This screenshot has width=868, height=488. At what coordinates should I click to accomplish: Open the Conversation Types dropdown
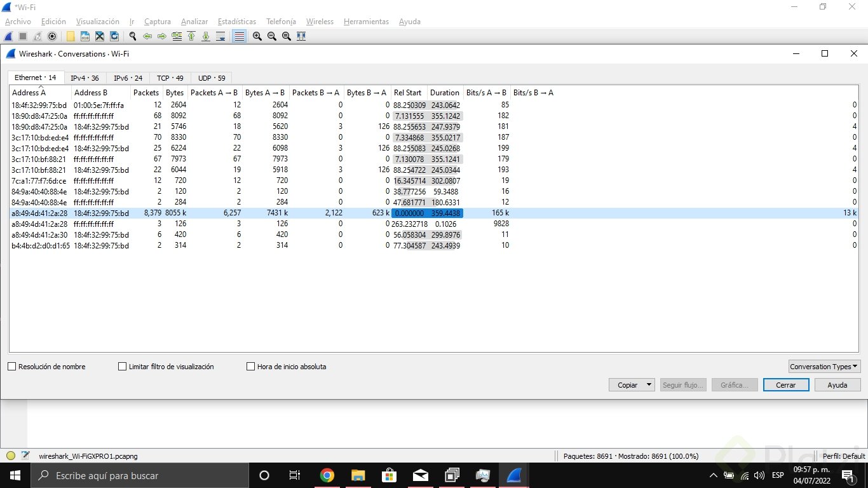point(824,367)
